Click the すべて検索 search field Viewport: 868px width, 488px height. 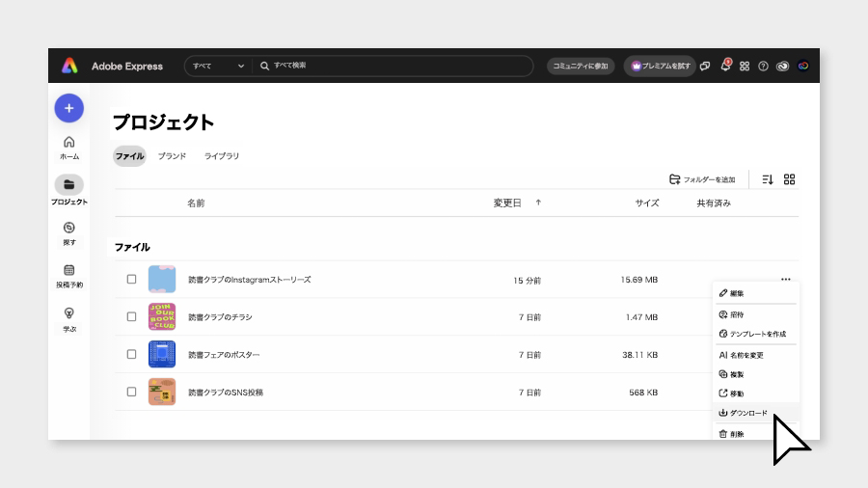click(392, 66)
